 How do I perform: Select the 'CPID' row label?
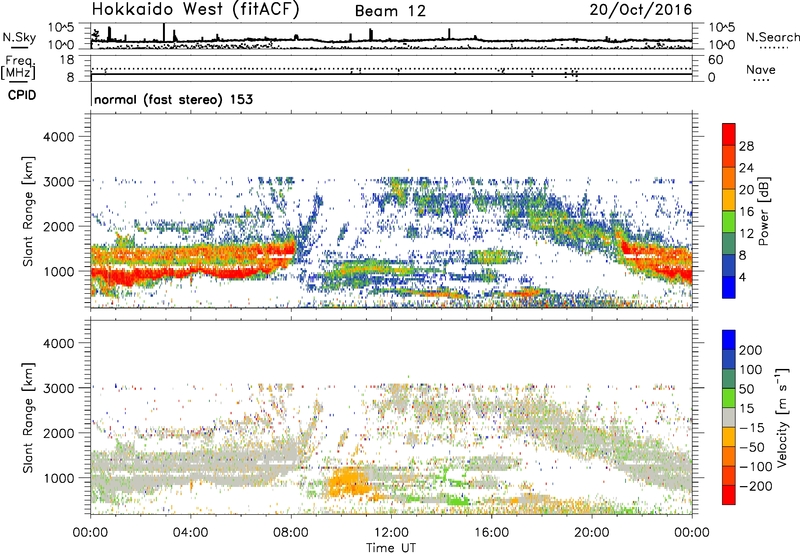click(22, 95)
